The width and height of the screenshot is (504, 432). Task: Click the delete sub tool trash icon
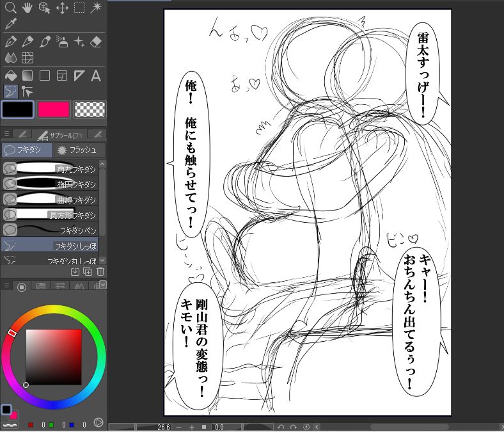pyautogui.click(x=100, y=271)
